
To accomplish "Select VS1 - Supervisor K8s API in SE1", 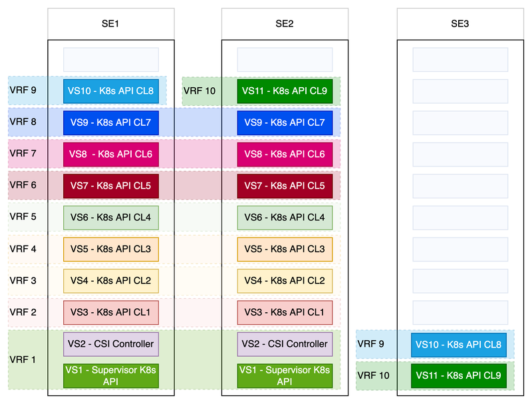I will tap(111, 375).
